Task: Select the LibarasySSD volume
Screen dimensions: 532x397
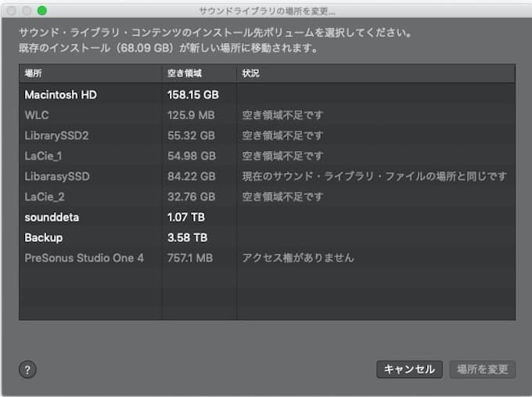Action: tap(267, 176)
